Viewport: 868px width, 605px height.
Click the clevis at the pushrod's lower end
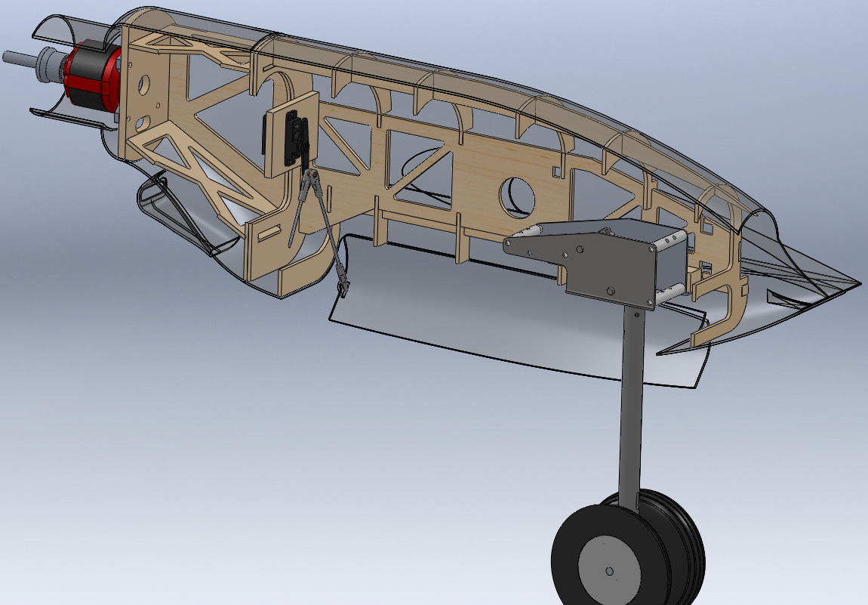(x=344, y=282)
